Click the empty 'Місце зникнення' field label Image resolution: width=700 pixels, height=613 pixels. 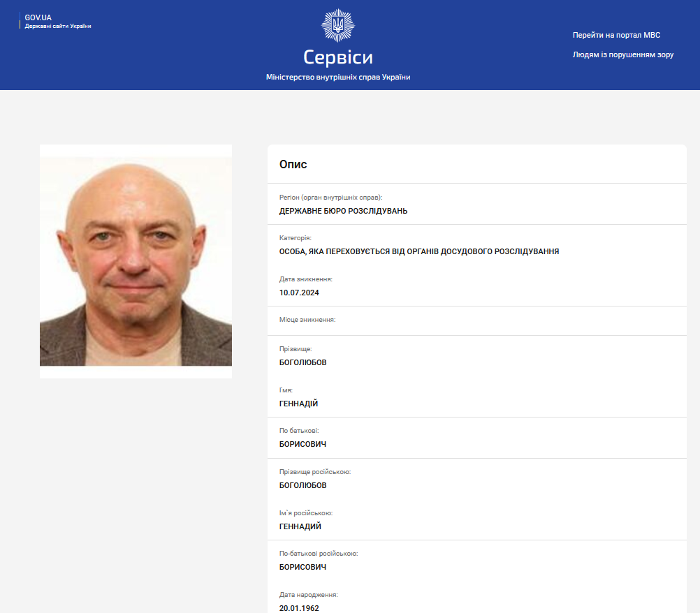[x=307, y=320]
